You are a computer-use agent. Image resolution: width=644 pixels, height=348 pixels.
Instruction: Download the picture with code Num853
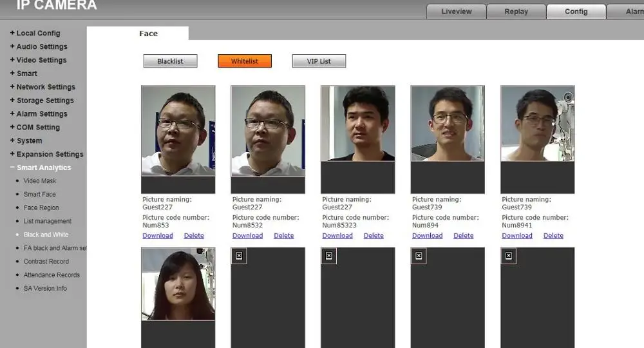pyautogui.click(x=158, y=236)
